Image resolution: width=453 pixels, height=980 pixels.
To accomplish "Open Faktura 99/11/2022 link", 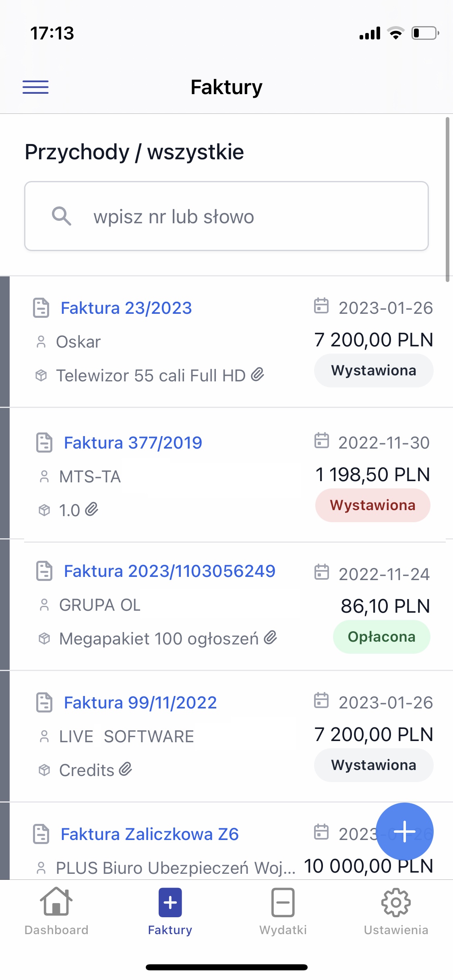I will (x=140, y=703).
